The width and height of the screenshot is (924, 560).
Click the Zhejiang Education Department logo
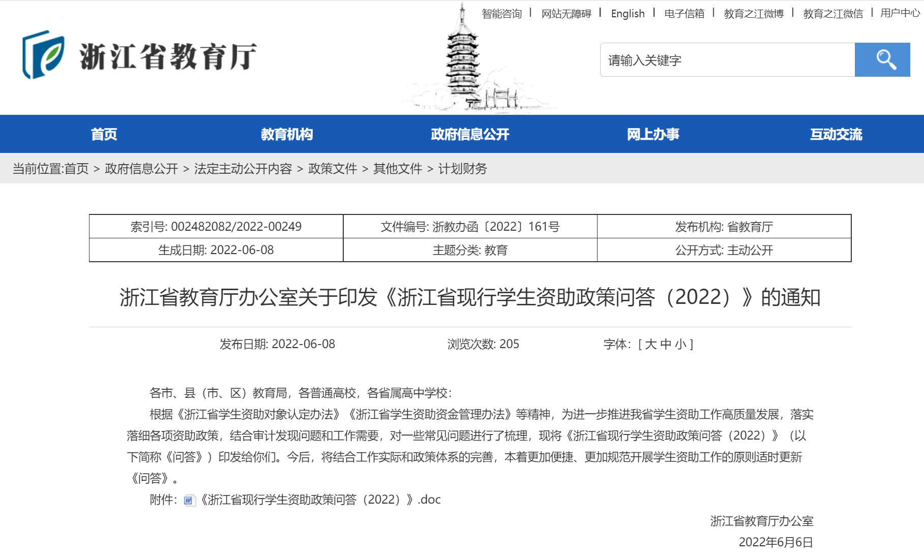[x=139, y=55]
